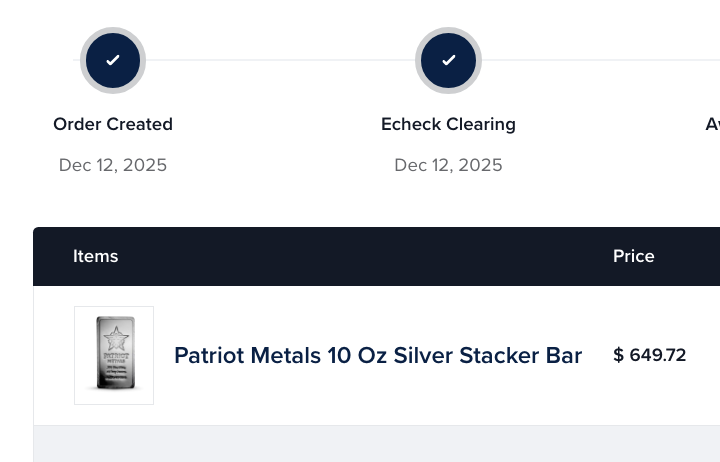
Task: Click the $ 649.72 price value
Action: (649, 355)
